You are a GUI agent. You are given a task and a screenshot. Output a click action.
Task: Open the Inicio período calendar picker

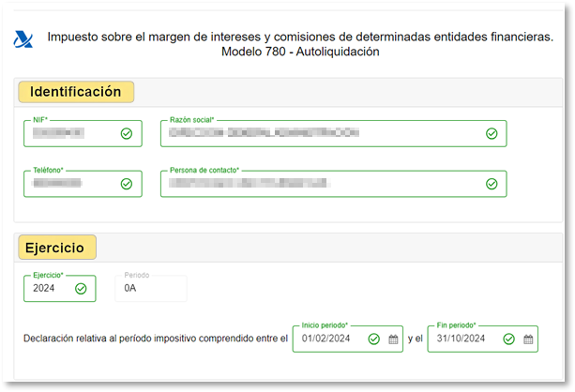[394, 339]
